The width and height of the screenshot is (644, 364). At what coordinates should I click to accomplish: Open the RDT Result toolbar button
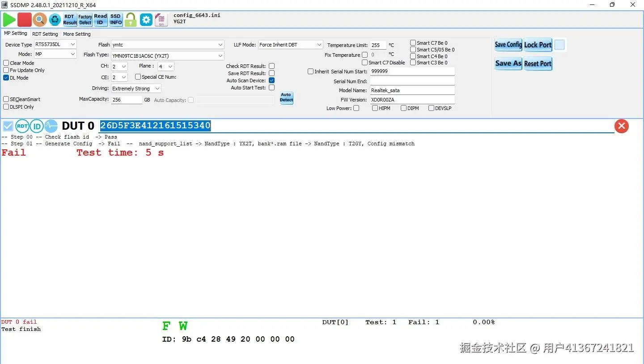click(x=70, y=19)
